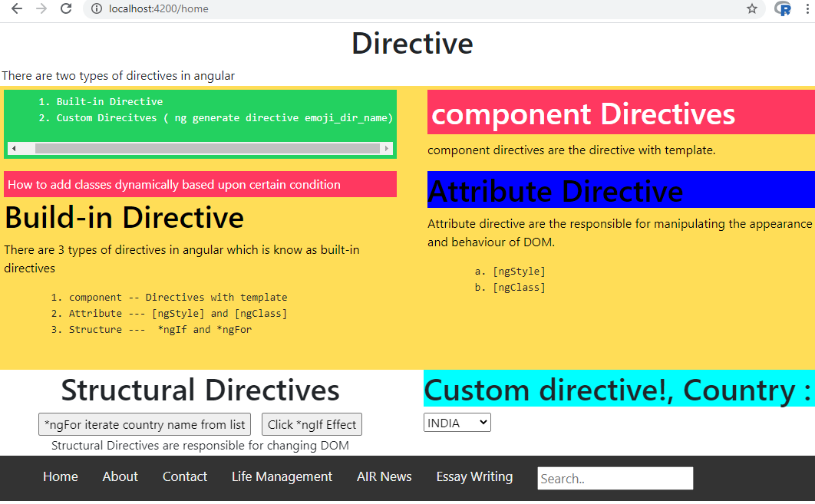This screenshot has width=815, height=504.
Task: Click the right arrow of the green box scrollbar
Action: (x=387, y=148)
